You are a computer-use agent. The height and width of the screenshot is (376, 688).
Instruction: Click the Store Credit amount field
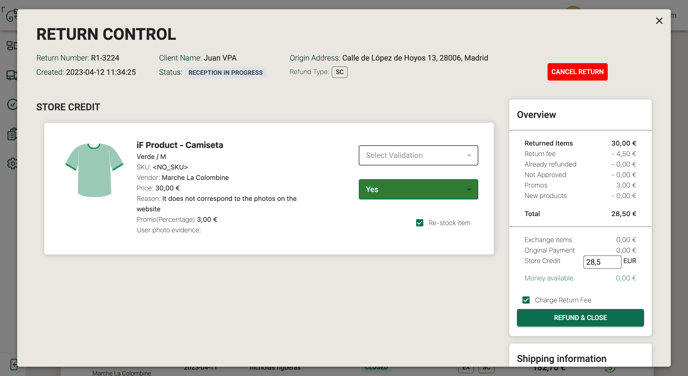pyautogui.click(x=602, y=262)
